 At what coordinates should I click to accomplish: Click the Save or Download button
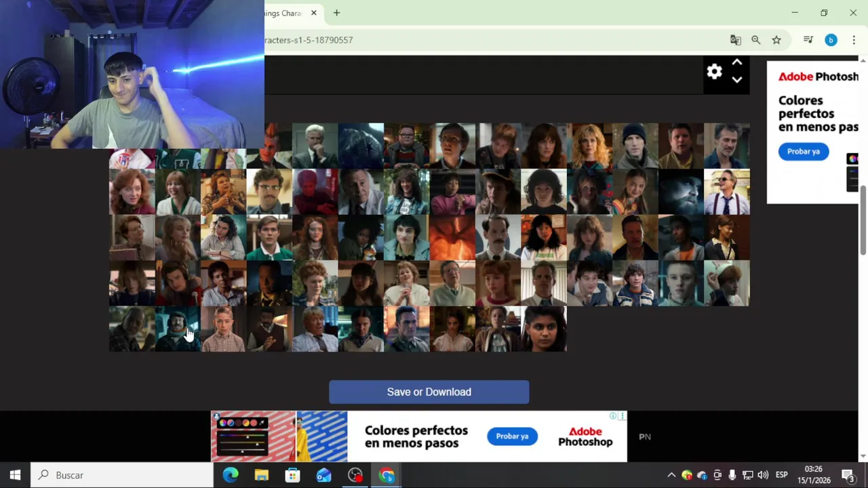pos(429,392)
